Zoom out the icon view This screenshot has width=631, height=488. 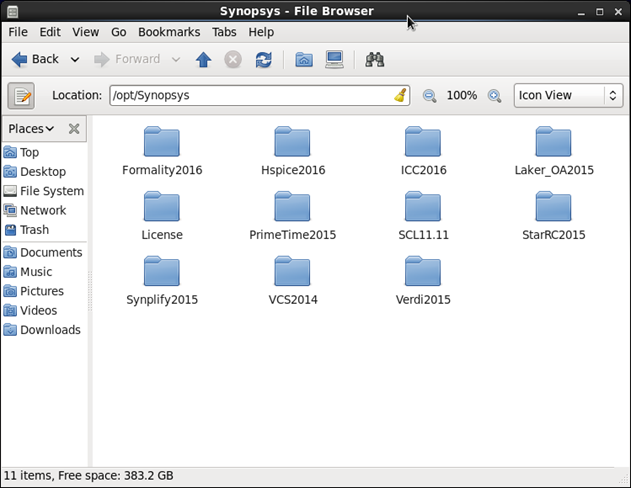[x=429, y=96]
